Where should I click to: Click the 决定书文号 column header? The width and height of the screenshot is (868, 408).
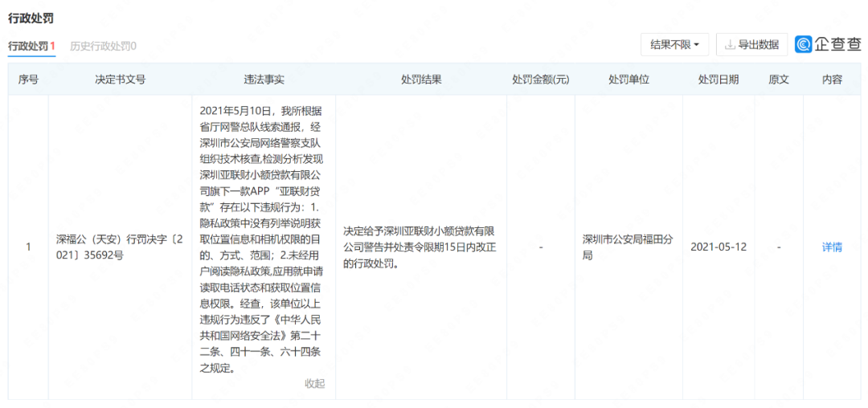pos(120,80)
